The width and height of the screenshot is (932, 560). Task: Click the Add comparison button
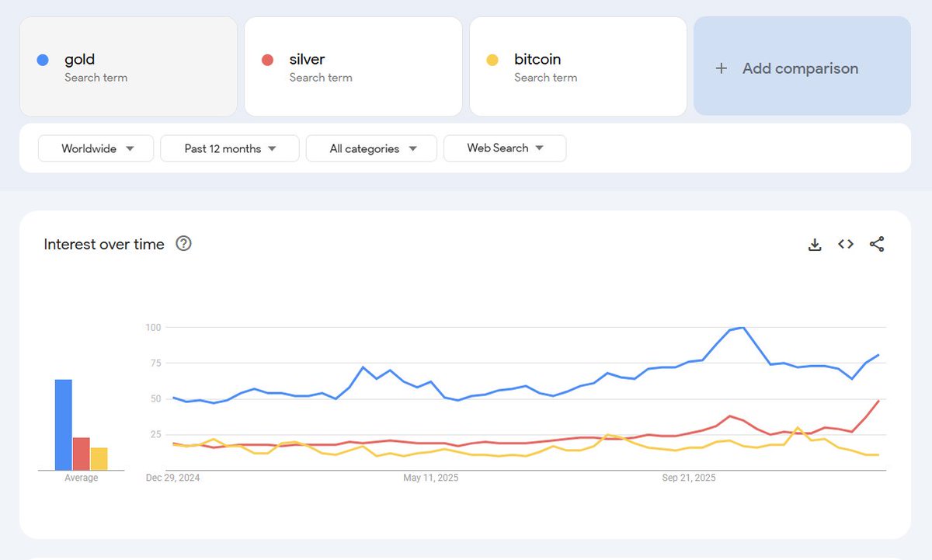pos(802,67)
